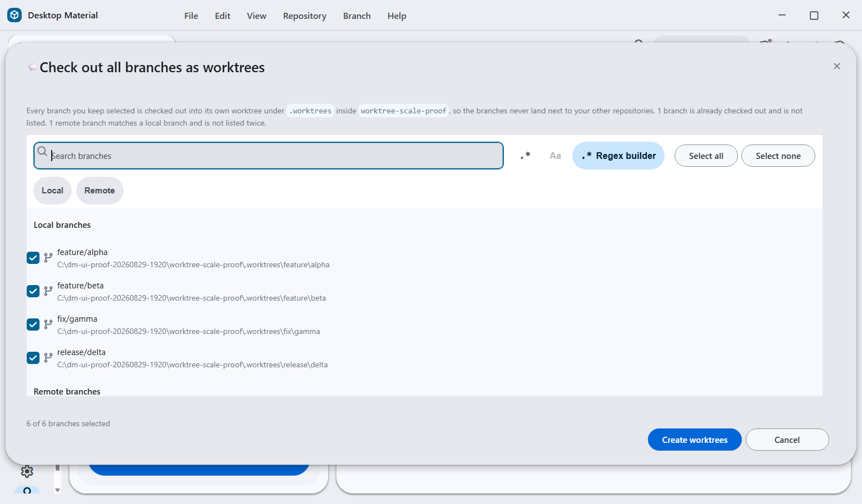
Task: Click the branch icon beside fix/gamma
Action: click(x=48, y=325)
